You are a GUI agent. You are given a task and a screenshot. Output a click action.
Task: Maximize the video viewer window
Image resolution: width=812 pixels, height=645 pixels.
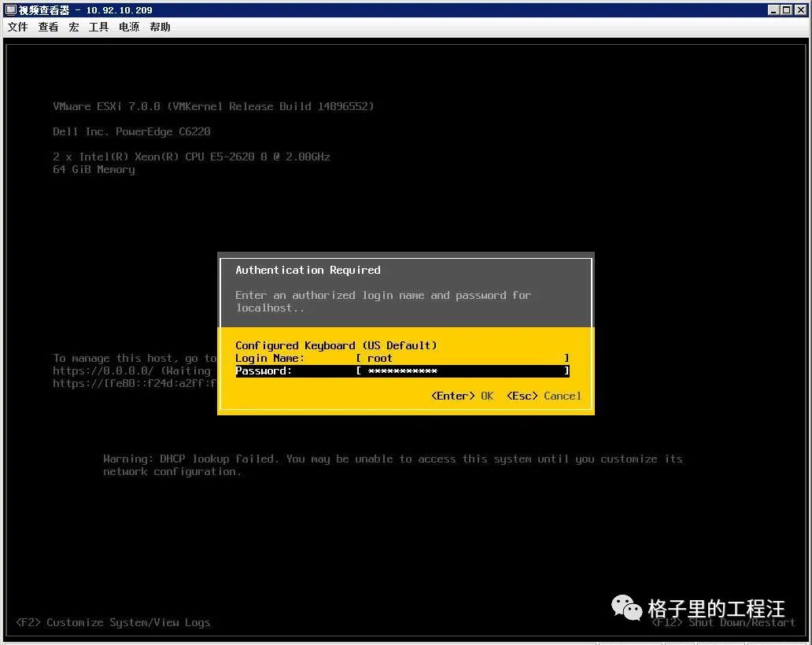click(786, 9)
